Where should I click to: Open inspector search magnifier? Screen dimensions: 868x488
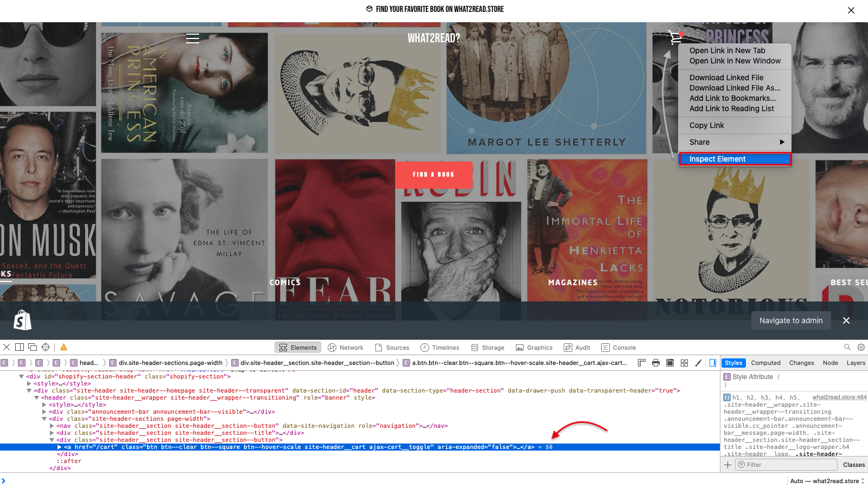[x=847, y=347]
